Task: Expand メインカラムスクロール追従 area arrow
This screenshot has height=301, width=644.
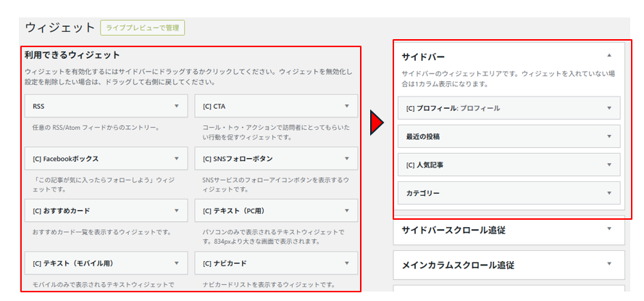Action: 609,263
